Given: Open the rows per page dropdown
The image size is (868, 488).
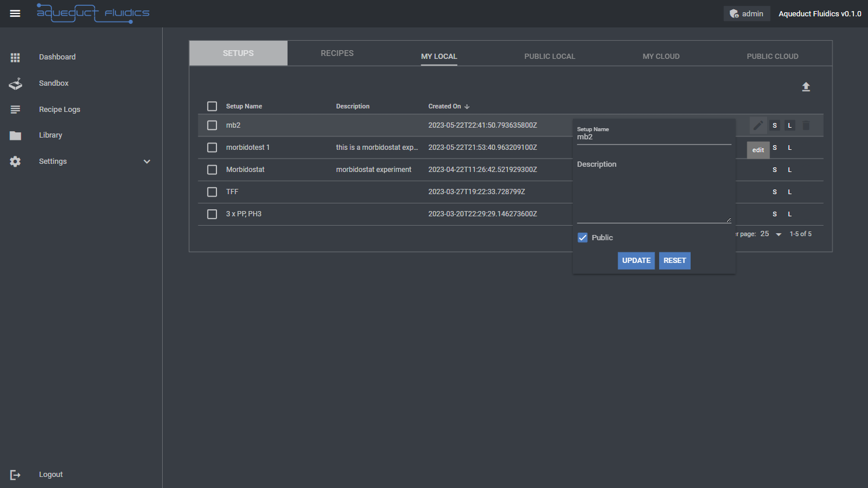Looking at the screenshot, I should tap(771, 234).
